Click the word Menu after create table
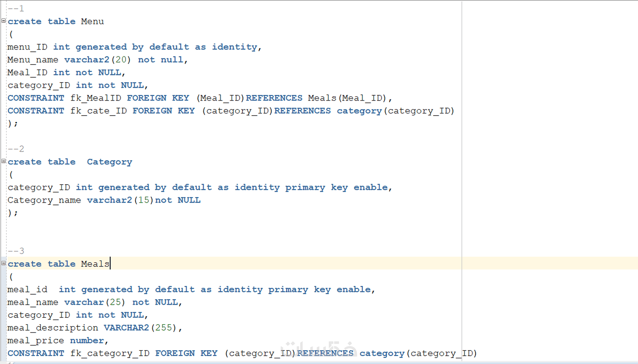638x364 pixels. (92, 21)
